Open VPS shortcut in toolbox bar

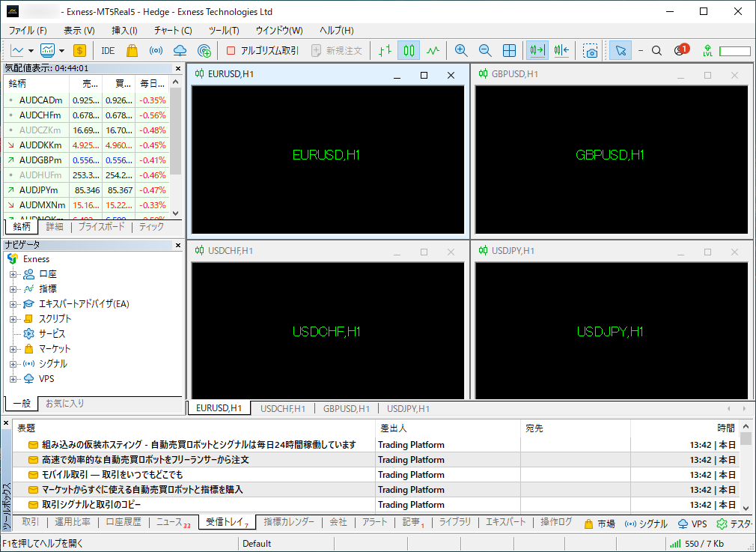pyautogui.click(x=692, y=524)
